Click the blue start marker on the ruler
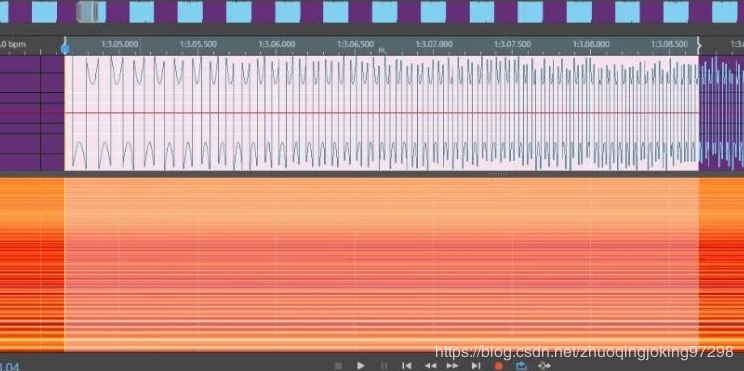This screenshot has height=371, width=744. [x=65, y=48]
